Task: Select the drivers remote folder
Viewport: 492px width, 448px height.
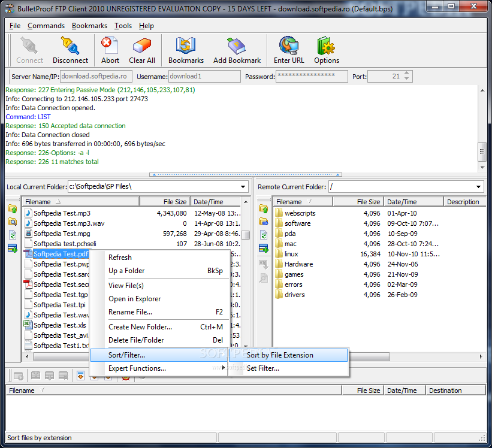Action: click(x=295, y=295)
